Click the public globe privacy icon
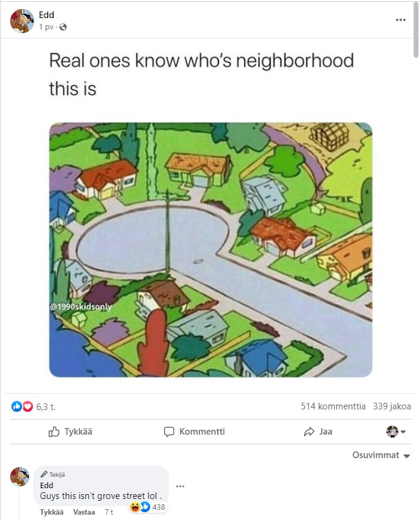Viewport: 420px width, 520px height. (63, 27)
